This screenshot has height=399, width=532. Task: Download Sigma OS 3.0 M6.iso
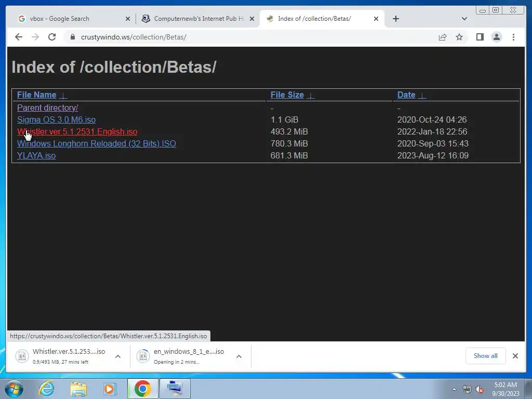tap(56, 119)
